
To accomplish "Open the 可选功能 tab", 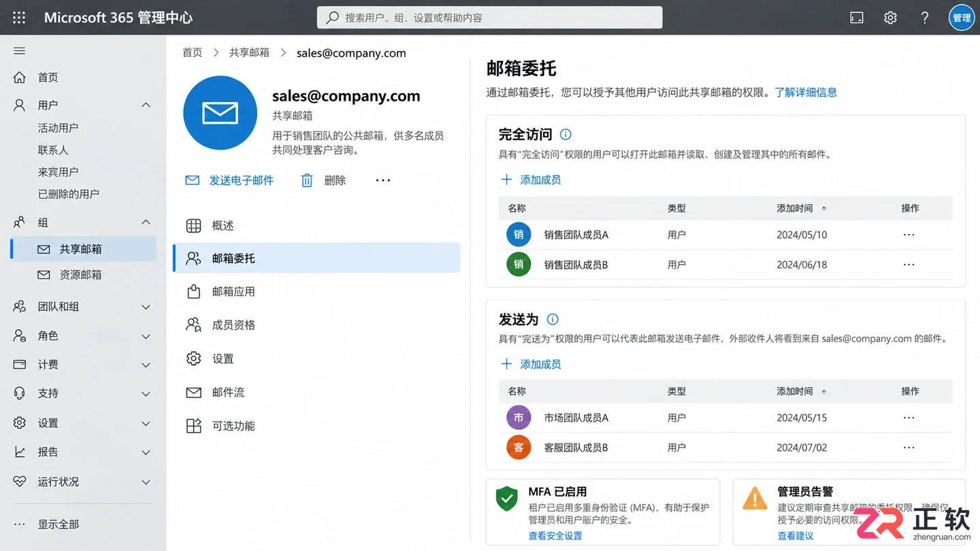I will point(316,426).
